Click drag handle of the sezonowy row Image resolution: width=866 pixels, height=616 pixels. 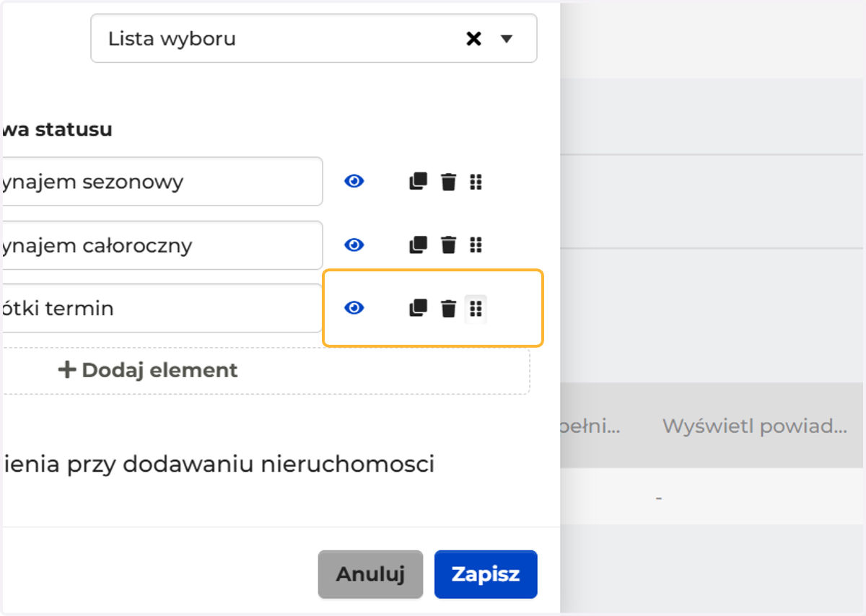pyautogui.click(x=476, y=182)
